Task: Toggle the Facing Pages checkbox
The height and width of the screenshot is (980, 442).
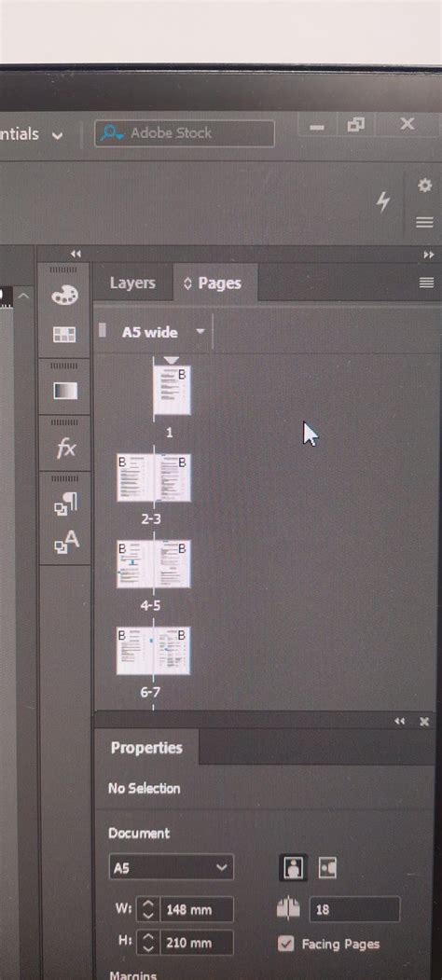Action: click(285, 944)
